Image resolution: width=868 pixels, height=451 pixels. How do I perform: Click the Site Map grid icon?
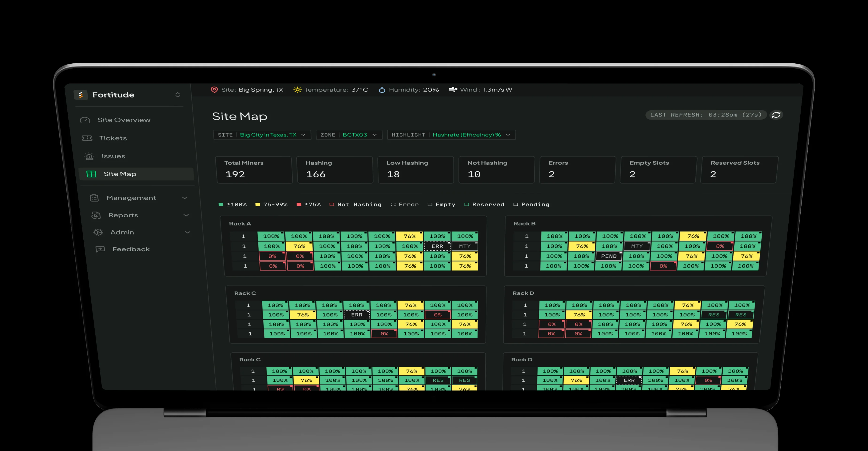[x=91, y=174]
